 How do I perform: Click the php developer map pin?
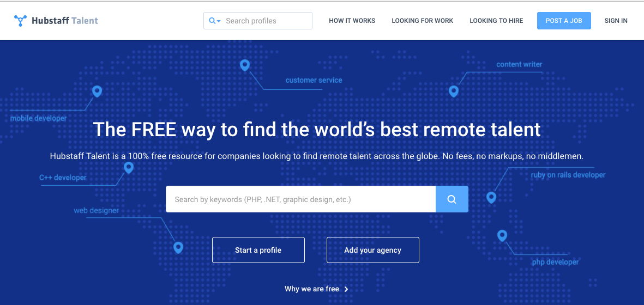pyautogui.click(x=502, y=235)
